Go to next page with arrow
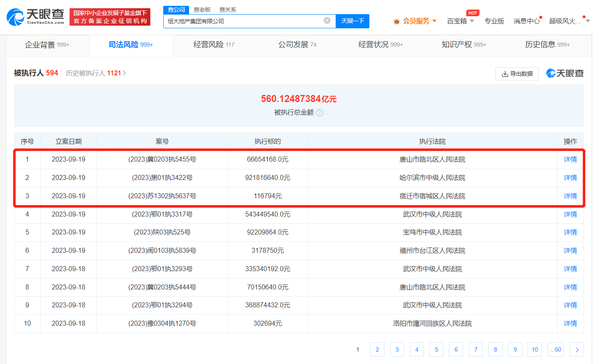 [576, 349]
